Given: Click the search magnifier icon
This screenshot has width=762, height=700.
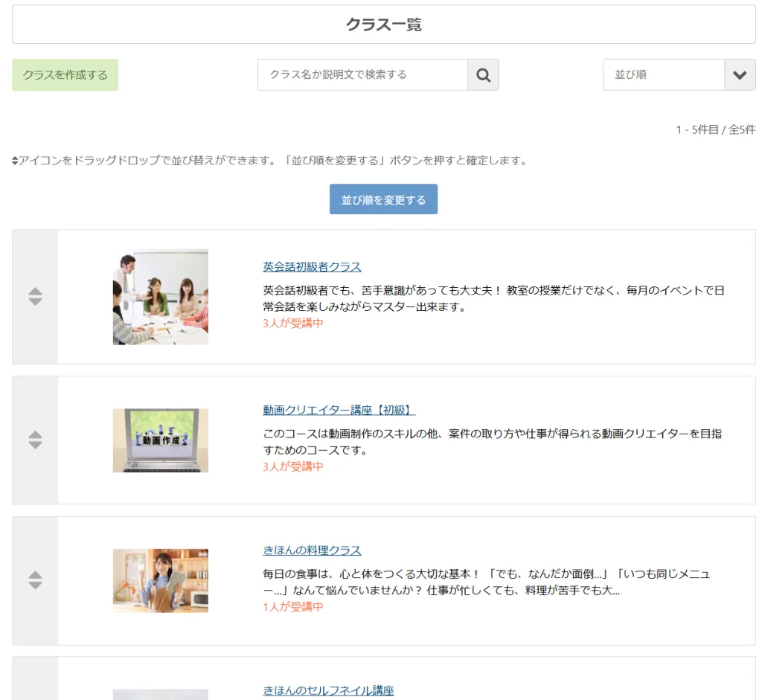Looking at the screenshot, I should tap(483, 74).
